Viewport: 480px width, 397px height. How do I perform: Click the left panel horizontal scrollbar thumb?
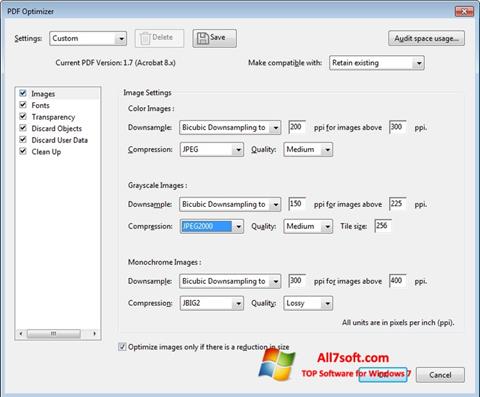(x=54, y=333)
